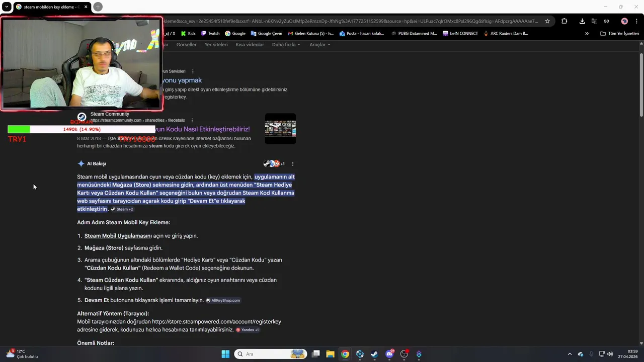The image size is (644, 362).
Task: Open the beIN CONNECT bookmark
Action: [460, 33]
